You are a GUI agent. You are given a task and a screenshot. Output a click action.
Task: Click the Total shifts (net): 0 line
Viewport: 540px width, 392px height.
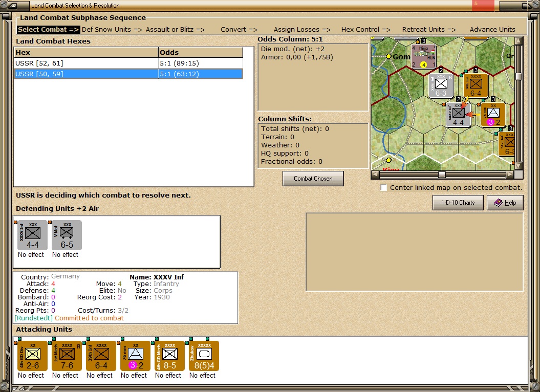pyautogui.click(x=295, y=129)
